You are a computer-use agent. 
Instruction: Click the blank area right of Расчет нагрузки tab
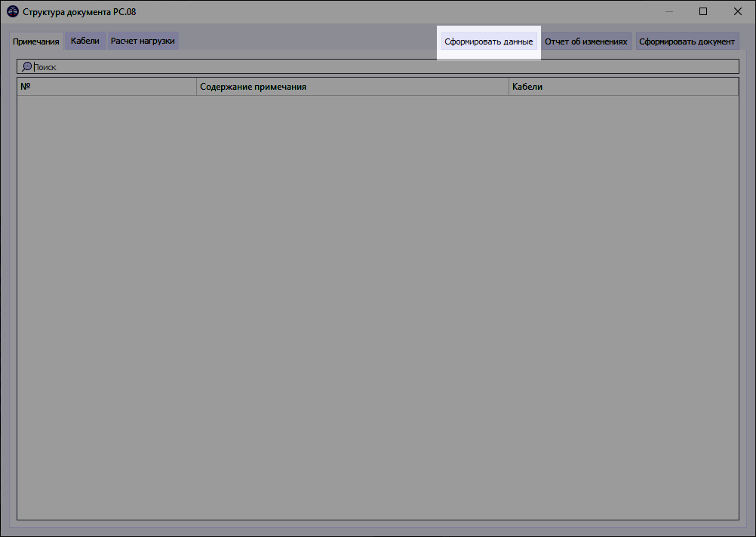coord(302,41)
